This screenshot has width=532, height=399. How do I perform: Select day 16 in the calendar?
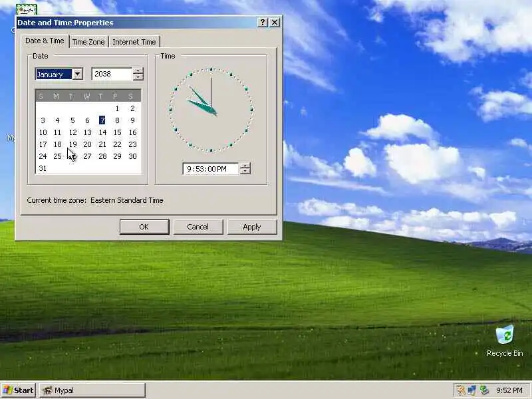pyautogui.click(x=132, y=132)
